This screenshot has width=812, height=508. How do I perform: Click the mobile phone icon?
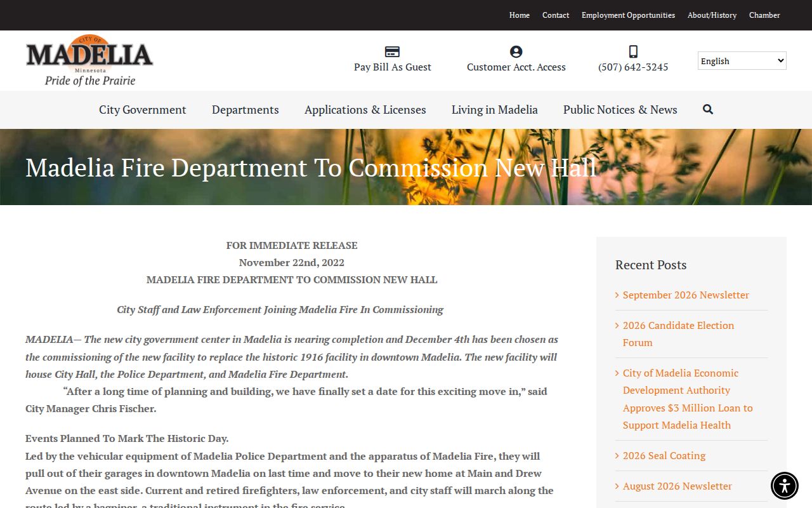633,52
